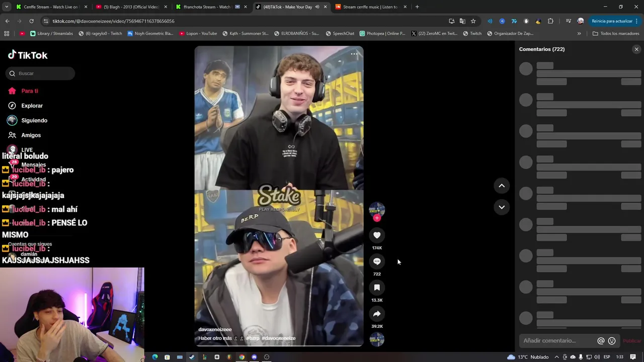Viewport: 644px width, 362px height.
Task: Open the Photopea bookmark
Action: coord(382,34)
